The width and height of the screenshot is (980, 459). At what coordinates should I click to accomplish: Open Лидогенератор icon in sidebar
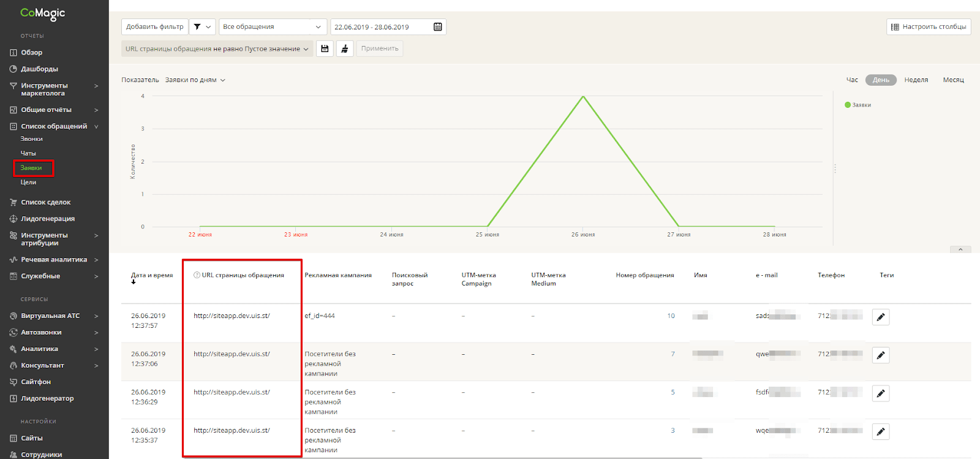click(13, 399)
